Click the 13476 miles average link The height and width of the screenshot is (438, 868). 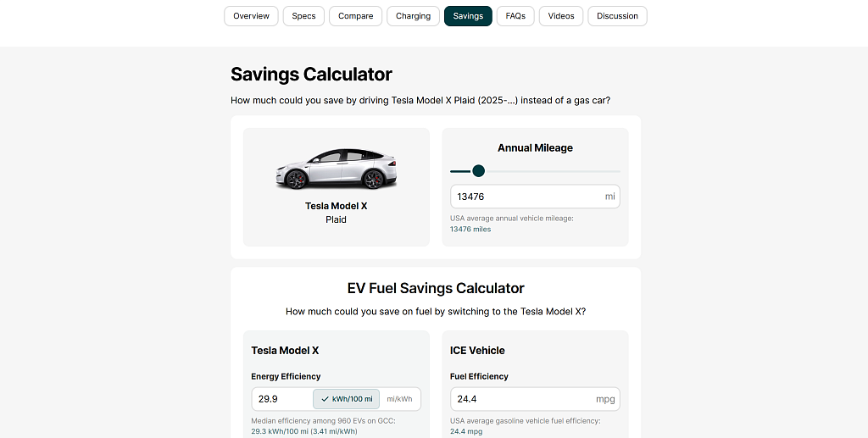click(x=470, y=229)
